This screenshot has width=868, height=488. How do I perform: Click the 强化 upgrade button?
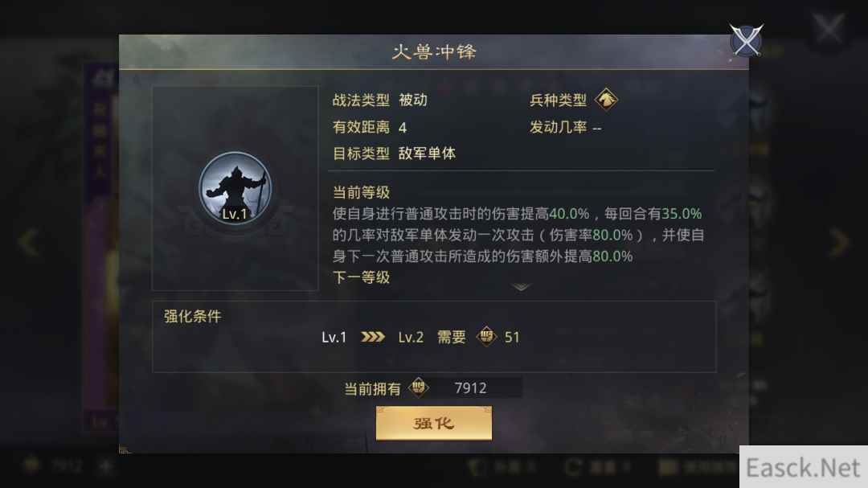433,424
